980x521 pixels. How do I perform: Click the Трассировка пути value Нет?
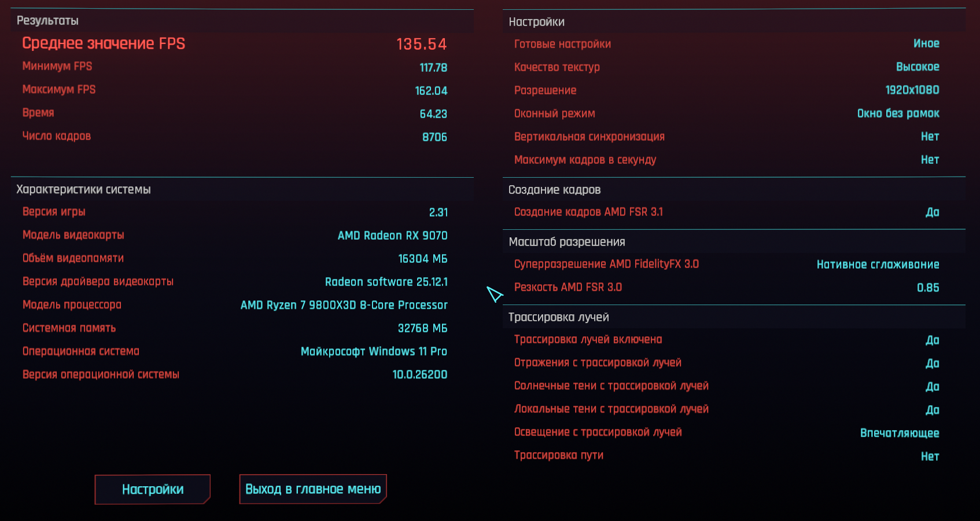coord(930,456)
